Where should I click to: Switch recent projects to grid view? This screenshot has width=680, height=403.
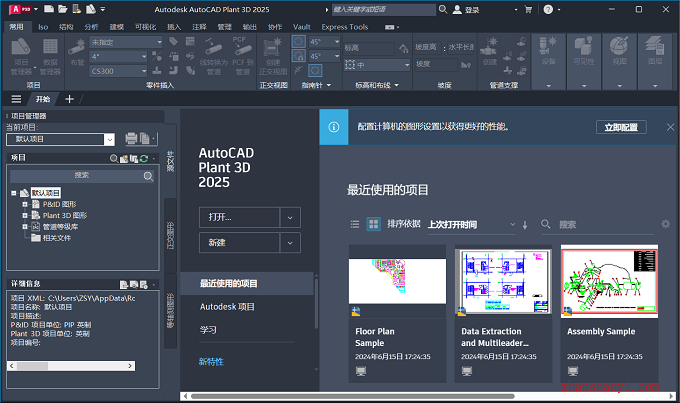pos(373,224)
